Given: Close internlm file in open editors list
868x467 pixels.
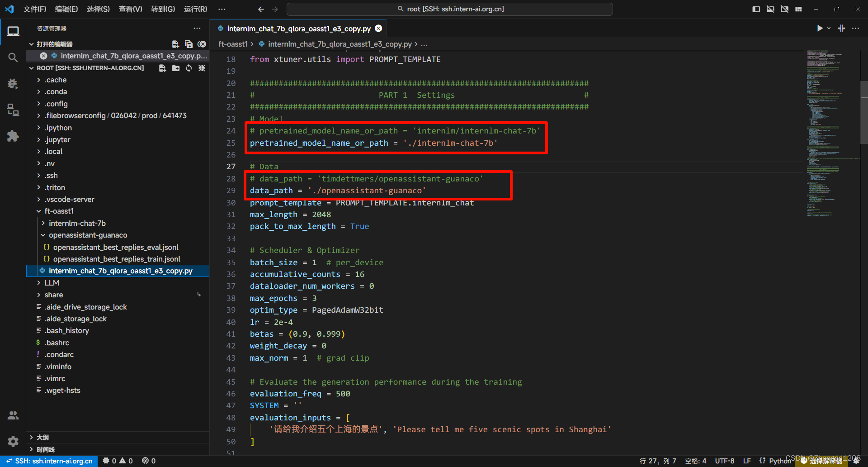Looking at the screenshot, I should click(x=43, y=56).
